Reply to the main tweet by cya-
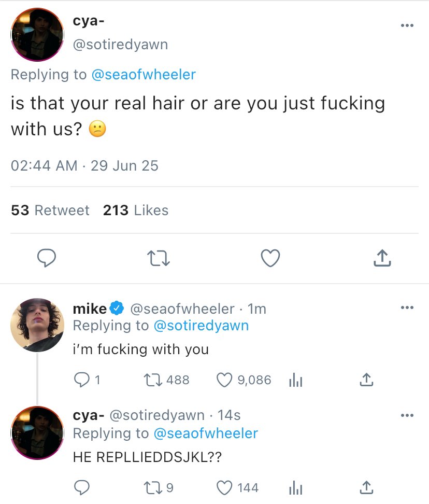Image resolution: width=429 pixels, height=504 pixels. click(x=48, y=258)
